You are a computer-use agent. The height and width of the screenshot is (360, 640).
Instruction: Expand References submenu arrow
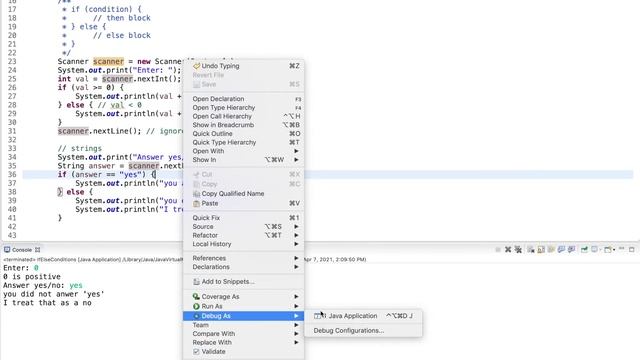(296, 258)
